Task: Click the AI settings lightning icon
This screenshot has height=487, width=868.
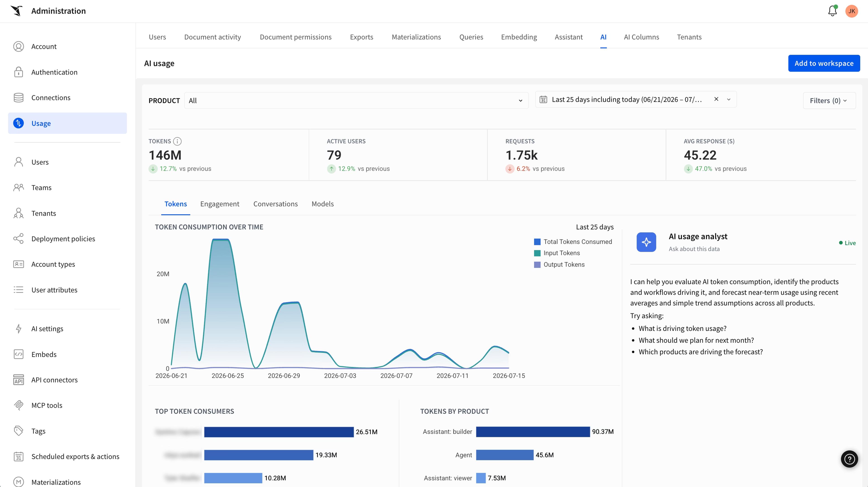Action: click(x=19, y=328)
